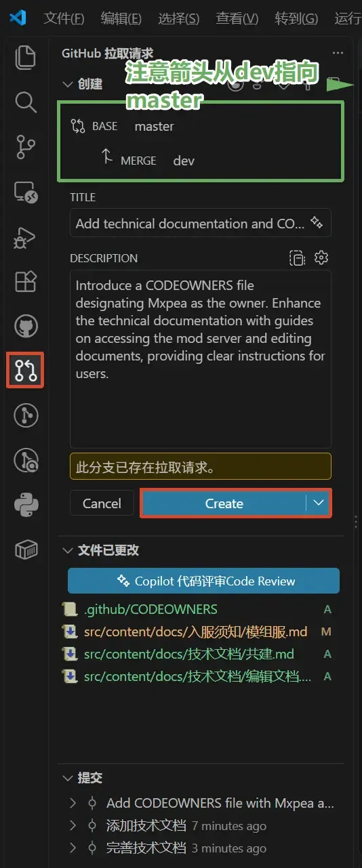Viewport: 362px width, 868px height.
Task: Change the BASE branch master
Action: point(154,126)
